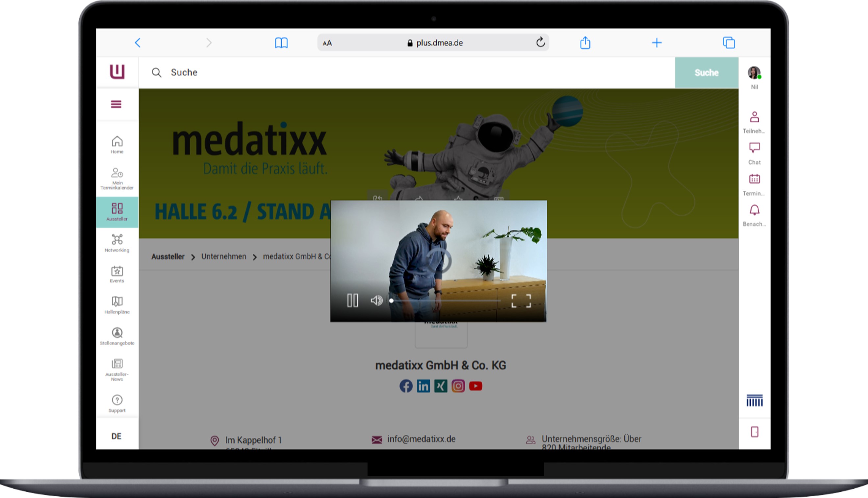This screenshot has height=498, width=868.
Task: Open the Termine calendar panel on the right
Action: coord(754,185)
